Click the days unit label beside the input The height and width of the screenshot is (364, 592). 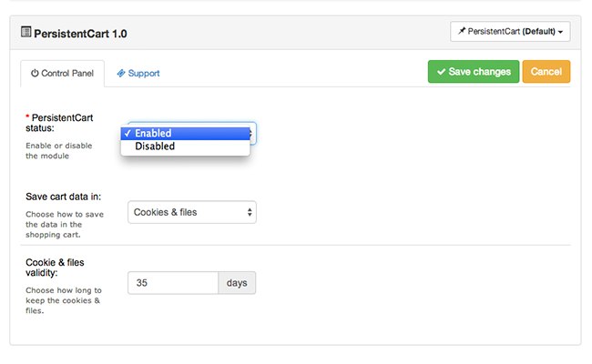coord(237,283)
